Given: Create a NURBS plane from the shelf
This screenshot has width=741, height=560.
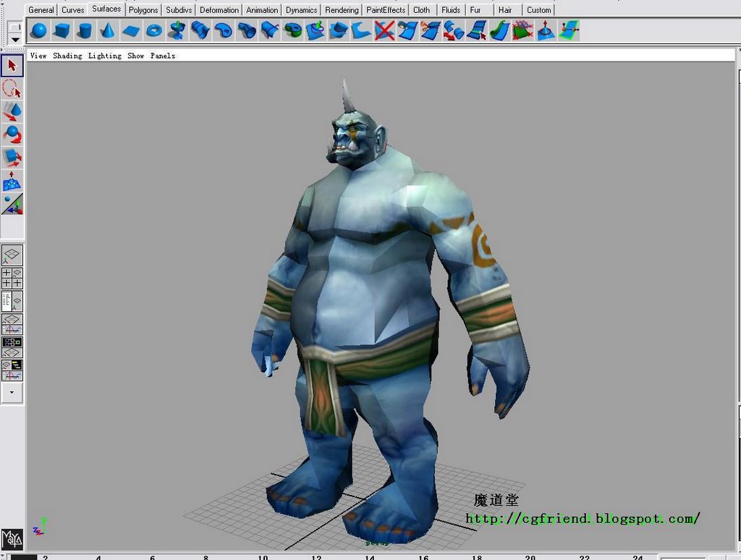Looking at the screenshot, I should [131, 30].
